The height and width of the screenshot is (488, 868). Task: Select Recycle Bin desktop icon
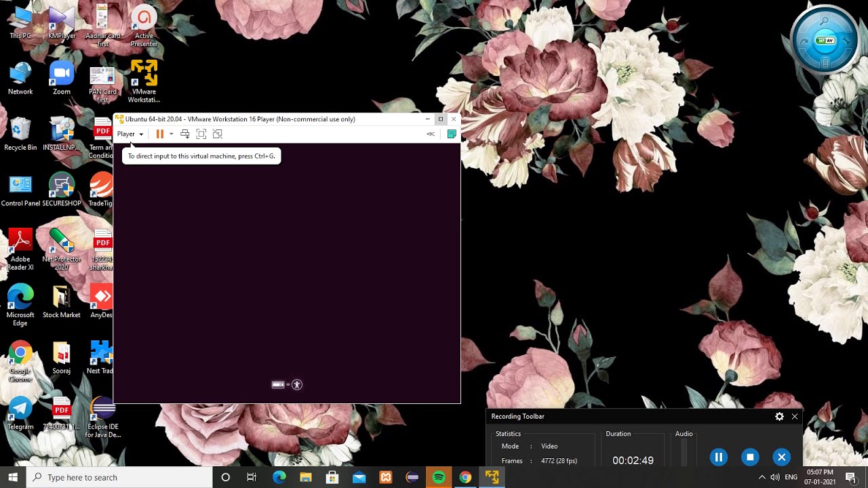click(20, 134)
